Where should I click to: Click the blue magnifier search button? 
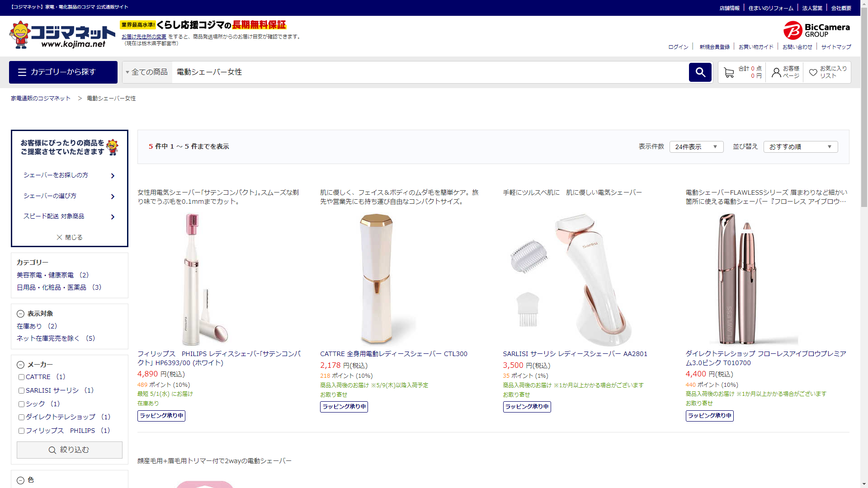point(700,72)
